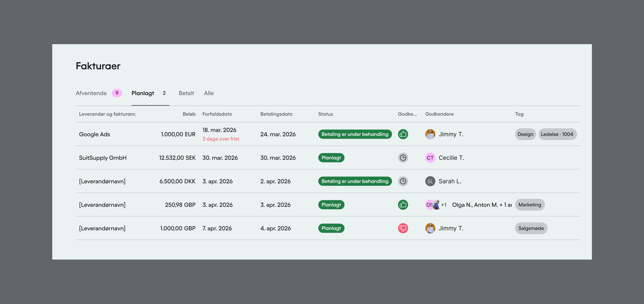Click Planlagt status badge in 250,98 GBP row
The height and width of the screenshot is (304, 644).
click(331, 205)
